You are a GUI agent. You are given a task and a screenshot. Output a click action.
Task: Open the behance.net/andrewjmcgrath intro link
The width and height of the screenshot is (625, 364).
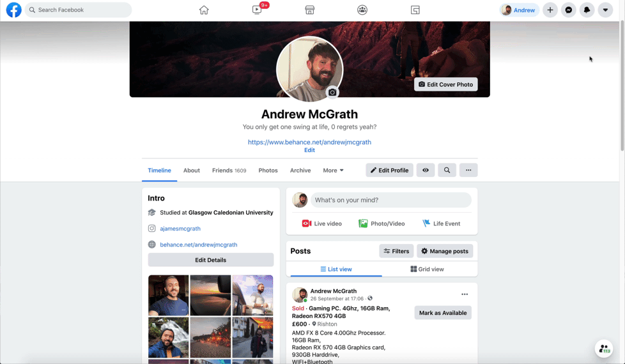pyautogui.click(x=199, y=245)
